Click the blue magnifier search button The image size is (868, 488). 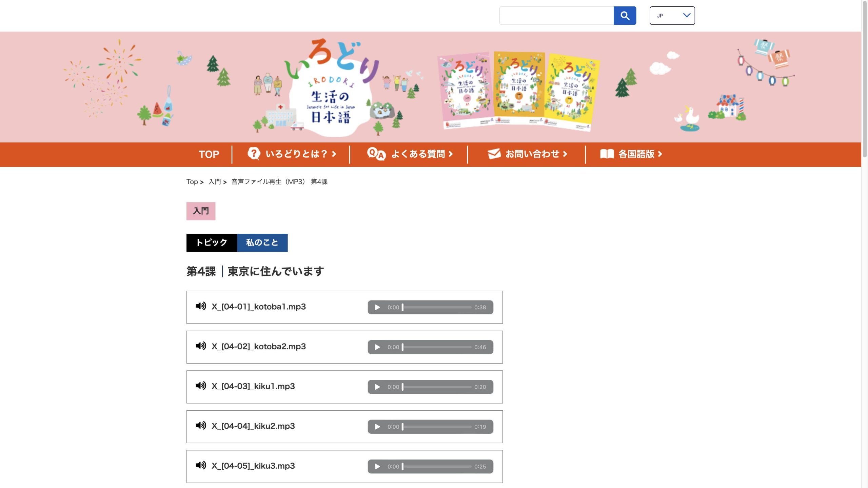click(x=625, y=16)
